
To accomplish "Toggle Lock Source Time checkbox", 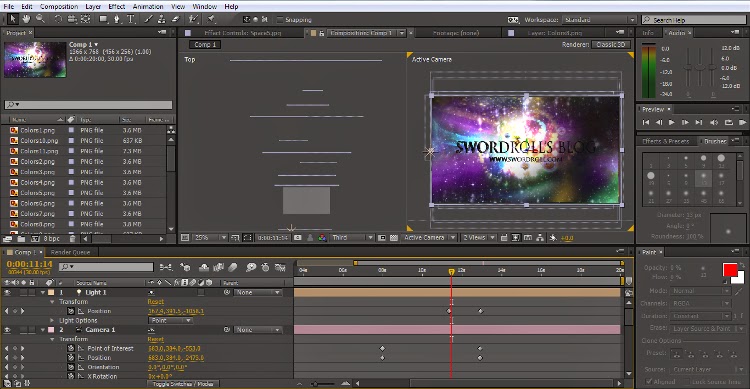I will (x=686, y=381).
